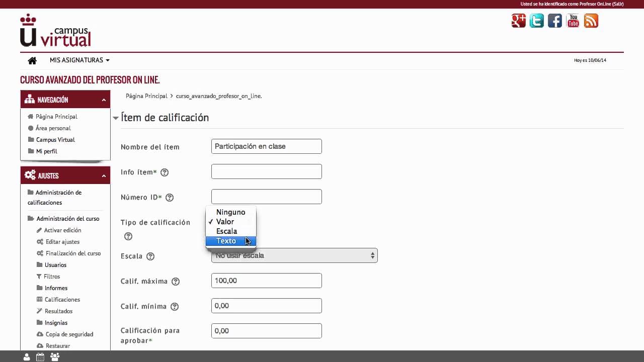The width and height of the screenshot is (644, 362).
Task: Open help for Calif. mínima
Action: point(175,307)
